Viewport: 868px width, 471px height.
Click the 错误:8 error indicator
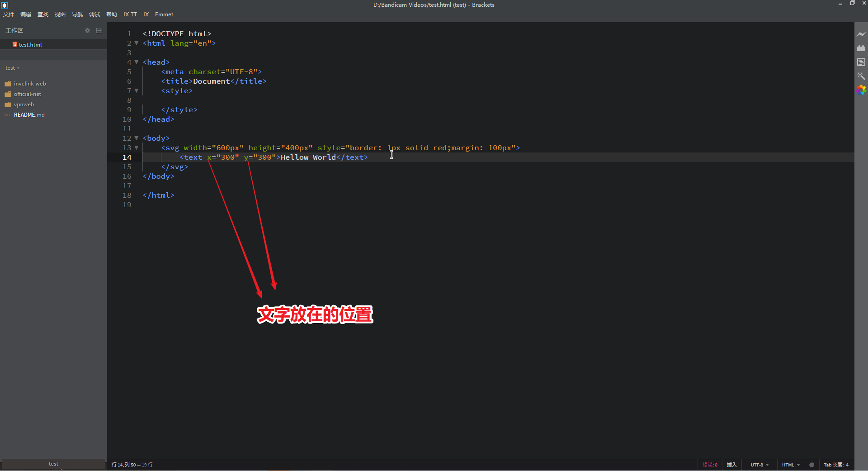[710, 465]
